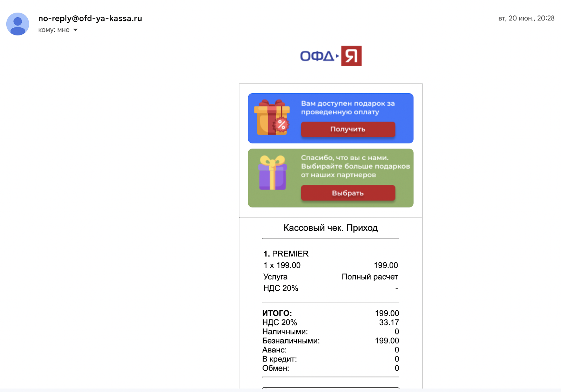The image size is (561, 392).
Task: Click the Полный расчет text
Action: click(x=370, y=277)
